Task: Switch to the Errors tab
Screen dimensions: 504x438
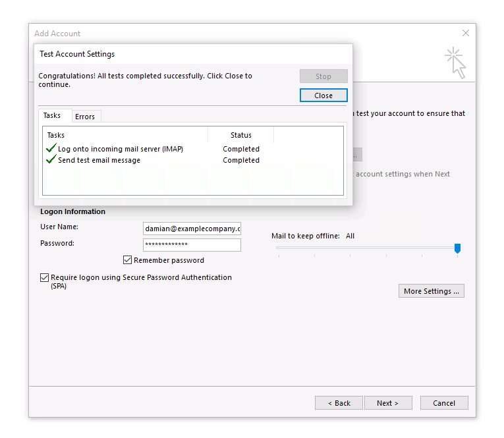Action: pos(85,117)
